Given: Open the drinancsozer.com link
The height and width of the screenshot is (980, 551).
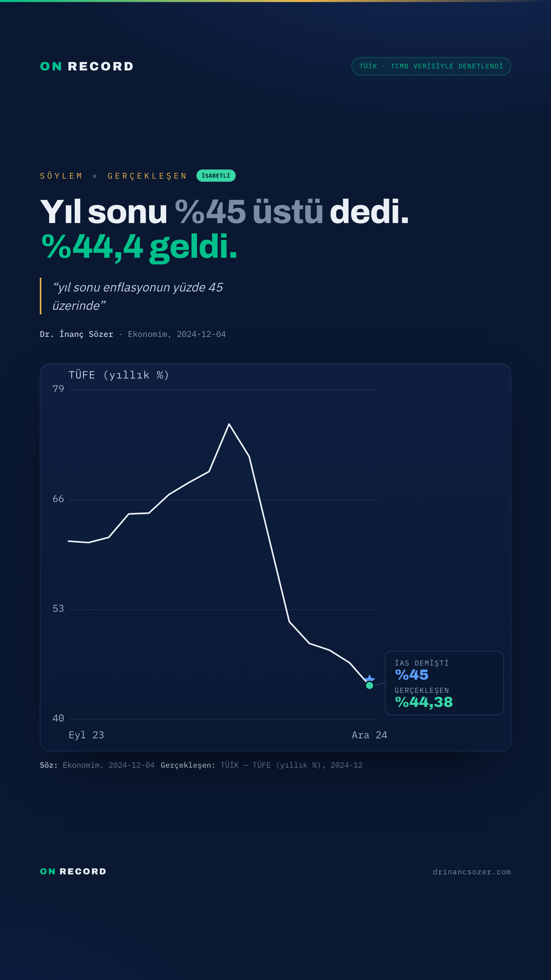Looking at the screenshot, I should point(471,872).
